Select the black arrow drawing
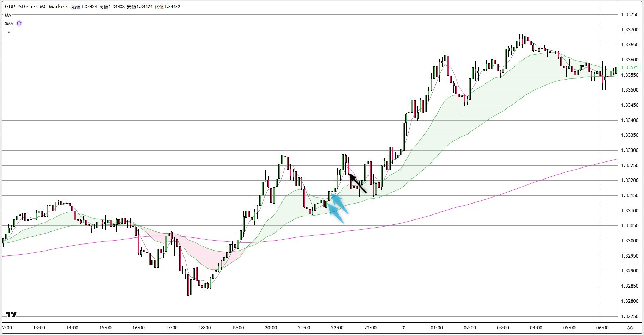 point(357,183)
